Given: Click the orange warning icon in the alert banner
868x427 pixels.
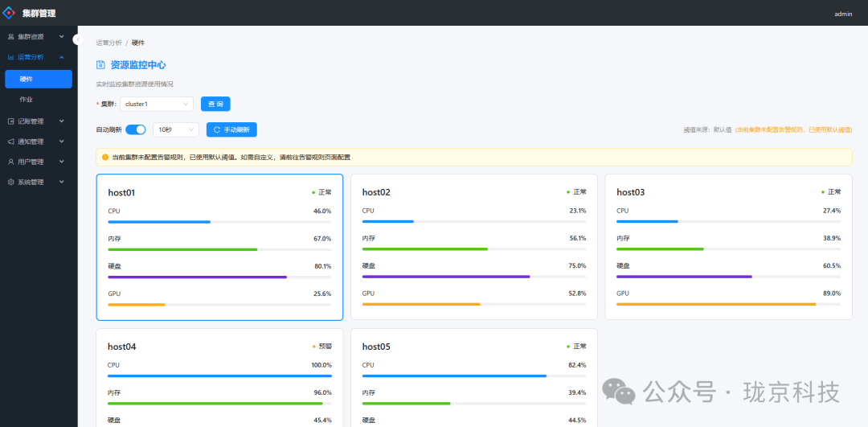Looking at the screenshot, I should [105, 158].
